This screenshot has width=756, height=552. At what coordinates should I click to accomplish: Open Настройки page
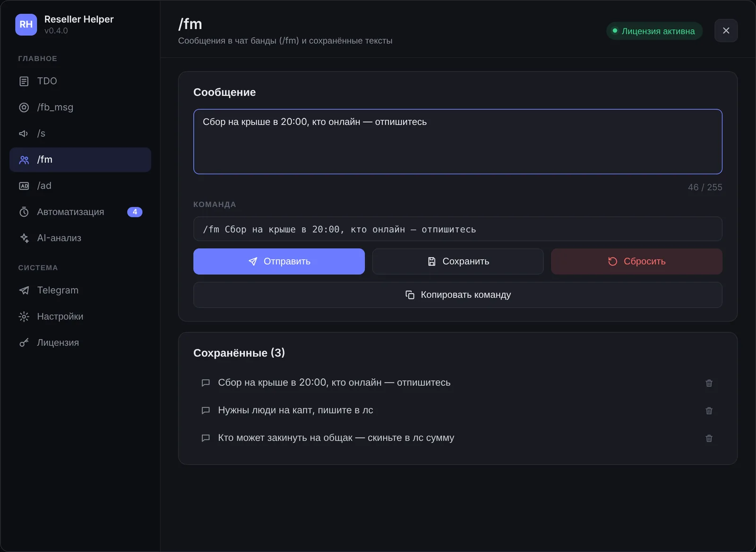80,316
